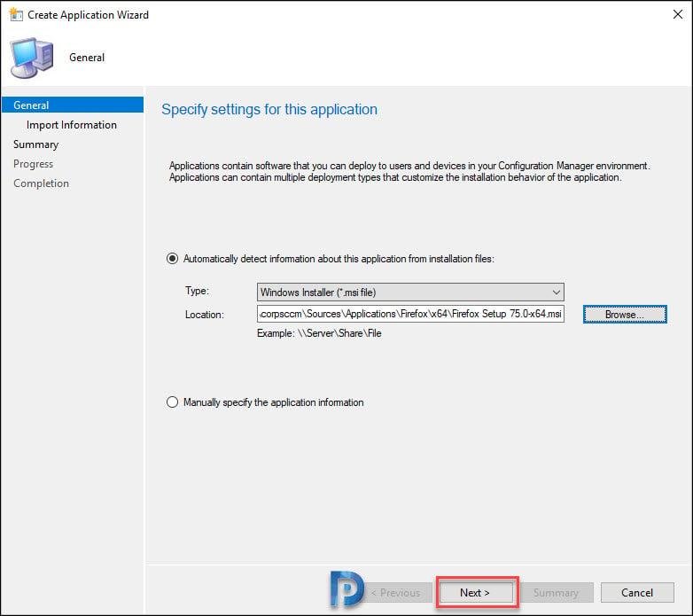Select the Progress step in sidebar
Screen dimensions: 693x616
[x=33, y=164]
